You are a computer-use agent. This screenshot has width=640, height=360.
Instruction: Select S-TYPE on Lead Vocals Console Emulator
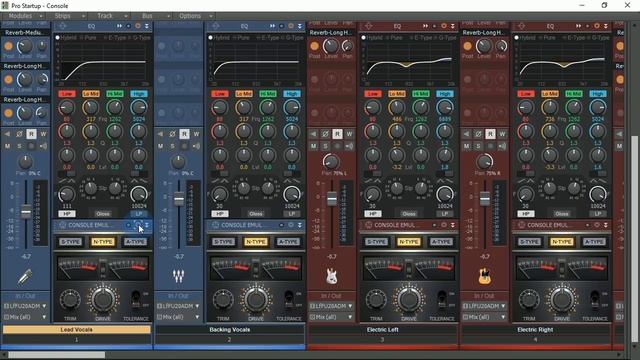[70, 242]
